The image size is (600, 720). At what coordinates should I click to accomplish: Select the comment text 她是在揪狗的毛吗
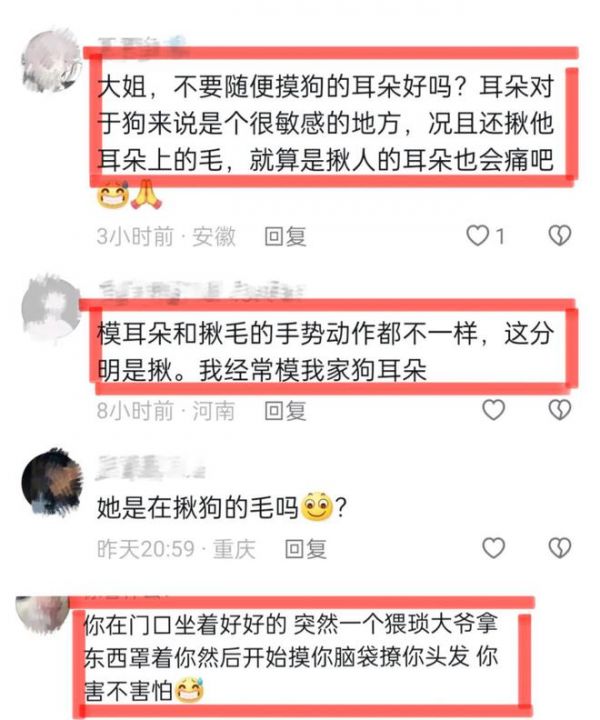coord(197,508)
